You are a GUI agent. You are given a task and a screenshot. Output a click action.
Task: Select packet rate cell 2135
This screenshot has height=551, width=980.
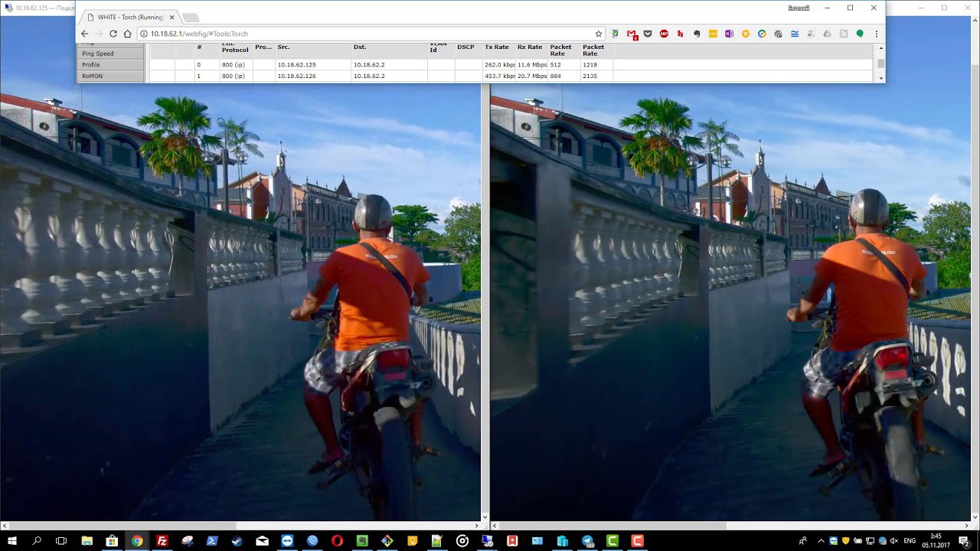pyautogui.click(x=596, y=77)
